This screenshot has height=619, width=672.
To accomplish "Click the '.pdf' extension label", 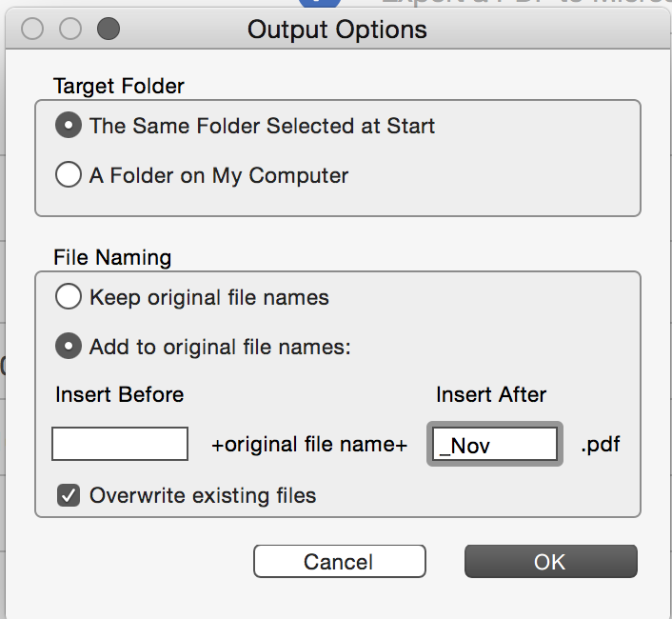I will tap(601, 445).
